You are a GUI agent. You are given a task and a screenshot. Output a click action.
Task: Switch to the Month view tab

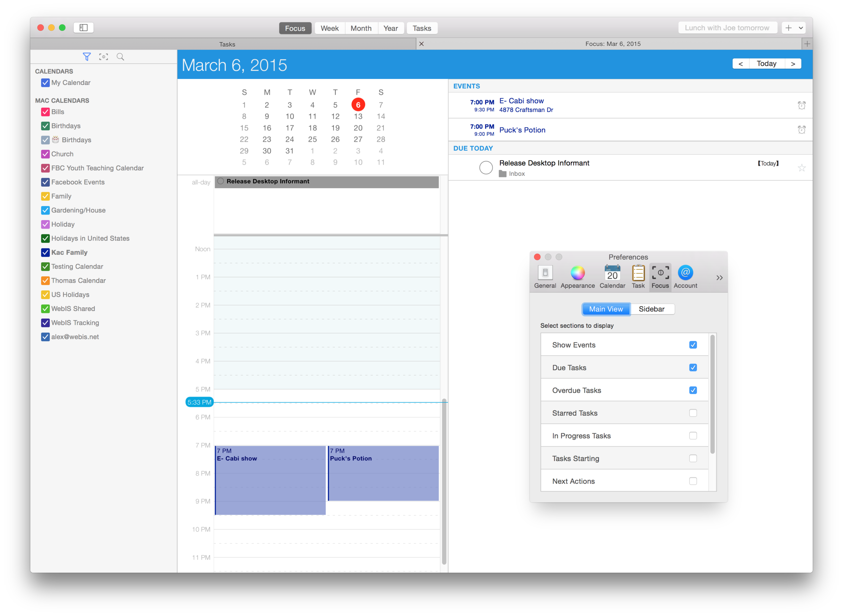click(361, 28)
